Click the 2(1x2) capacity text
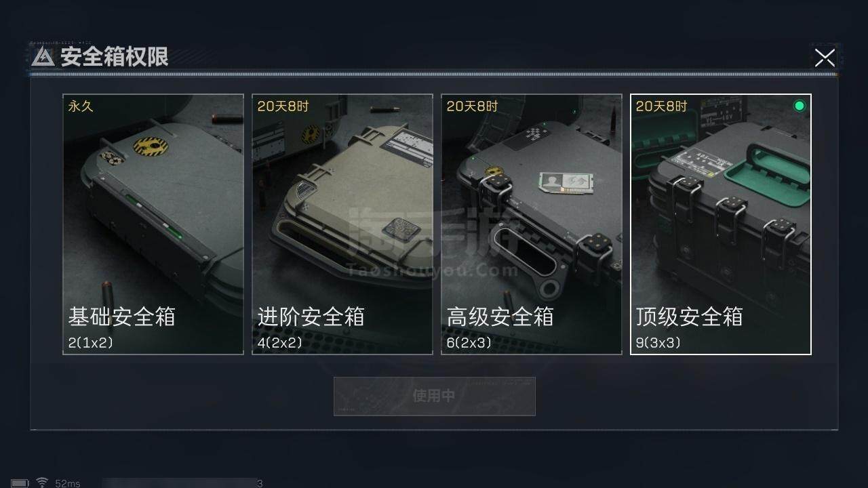Screen dimensions: 868x488 [91, 343]
